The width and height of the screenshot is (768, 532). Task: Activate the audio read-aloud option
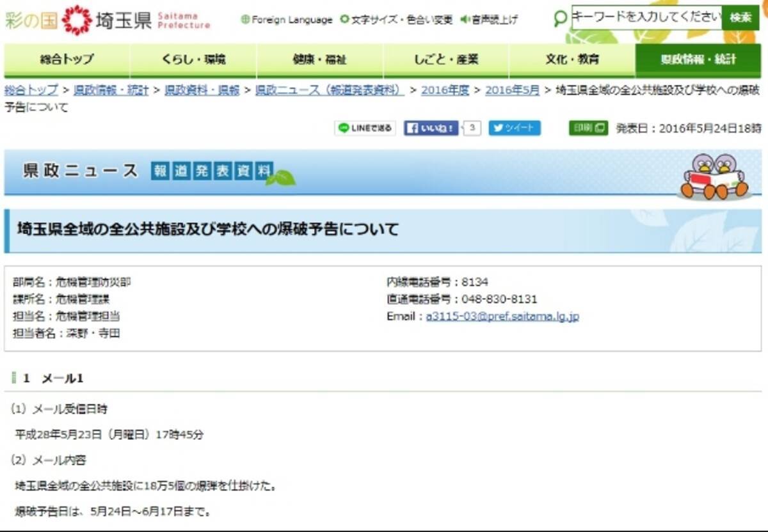click(x=490, y=20)
